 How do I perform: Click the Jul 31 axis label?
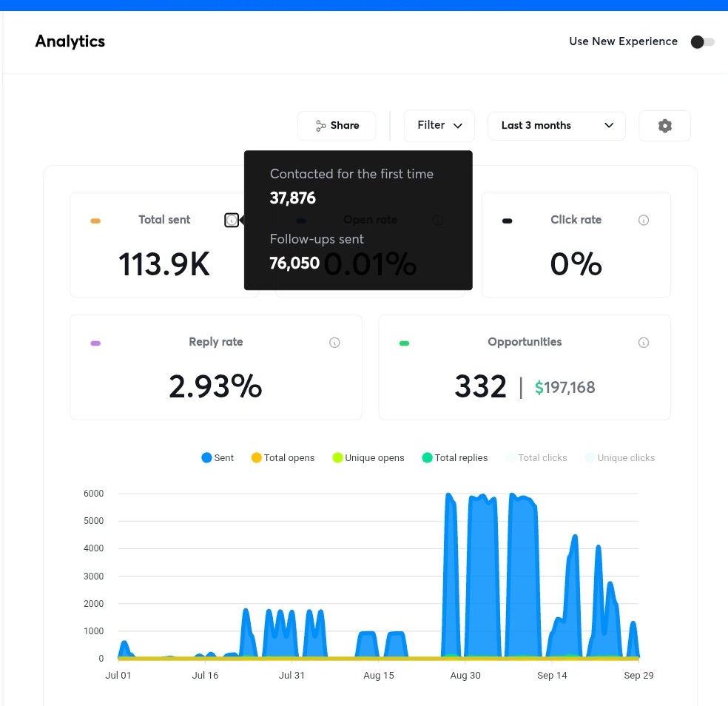[291, 676]
